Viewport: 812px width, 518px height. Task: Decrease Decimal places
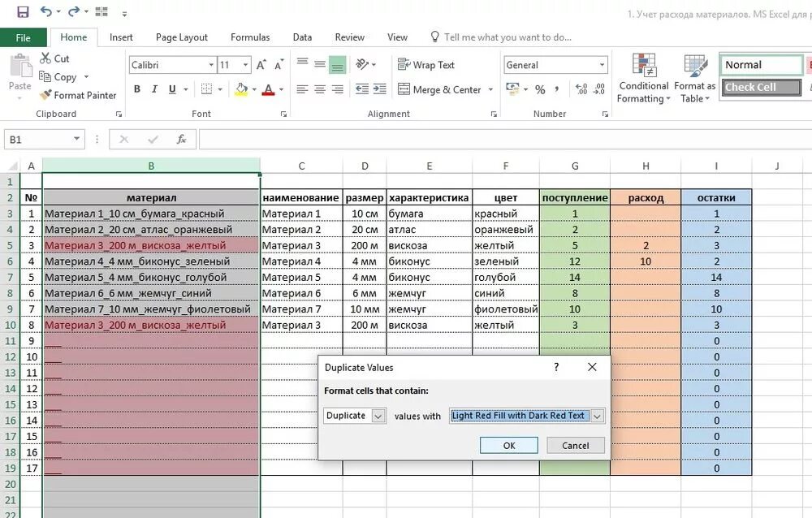[x=599, y=89]
